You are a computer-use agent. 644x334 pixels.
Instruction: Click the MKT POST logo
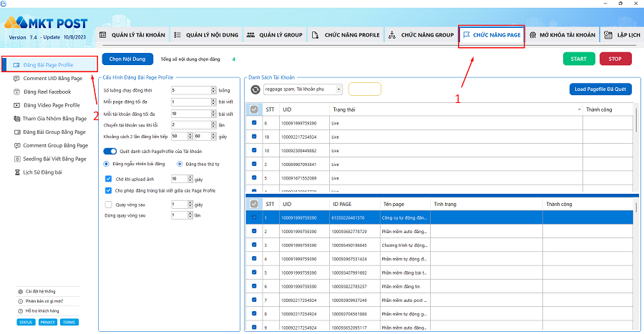[47, 23]
